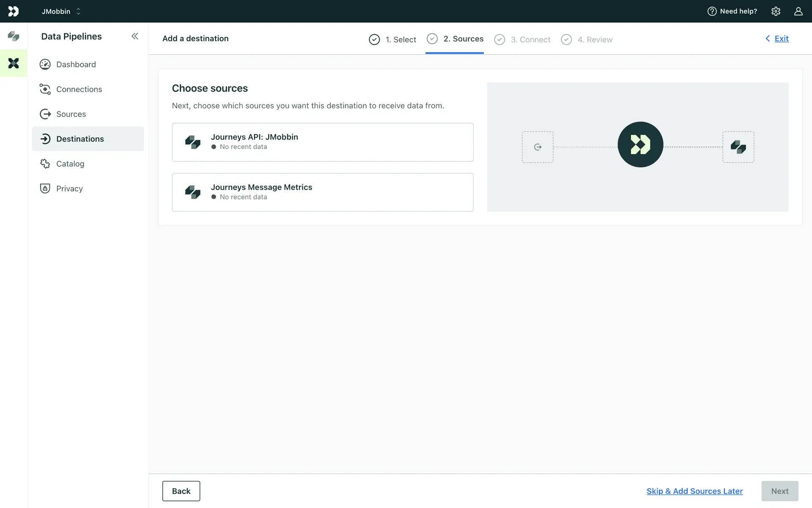
Task: Open user account profile icon
Action: click(798, 11)
